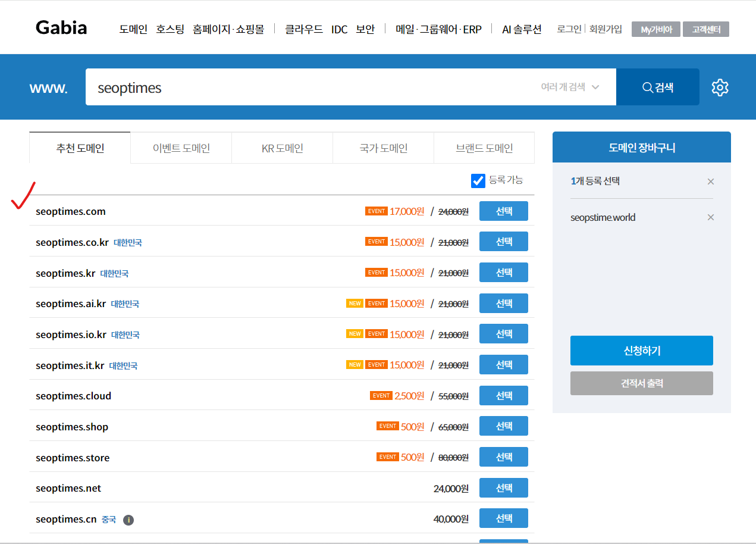Image resolution: width=756 pixels, height=544 pixels.
Task: Click the 로그인 link
Action: [569, 29]
